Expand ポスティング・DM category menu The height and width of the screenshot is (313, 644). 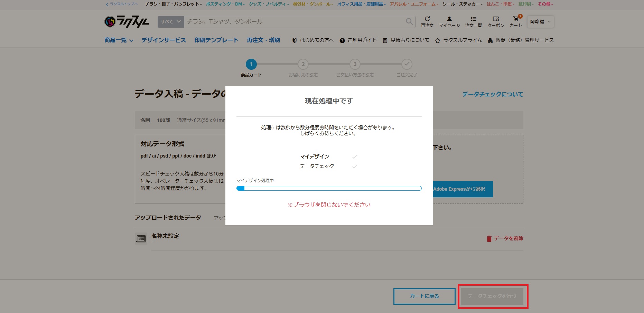click(225, 4)
